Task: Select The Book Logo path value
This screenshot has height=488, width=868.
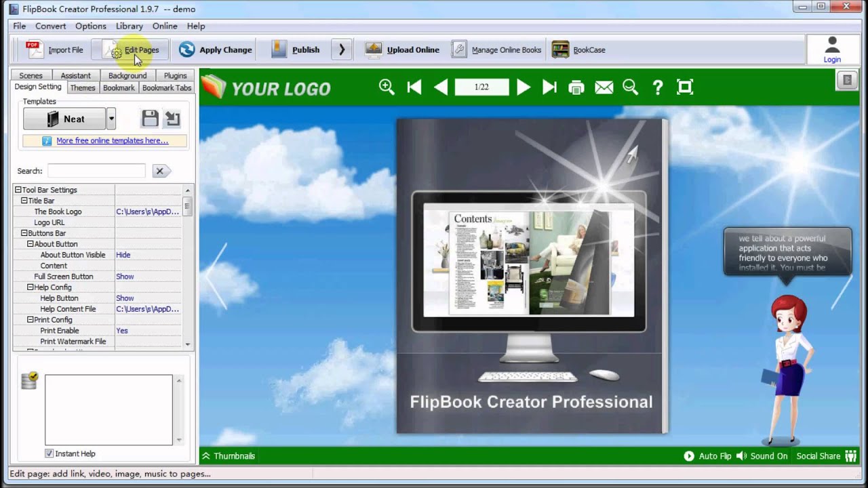Action: pos(148,211)
